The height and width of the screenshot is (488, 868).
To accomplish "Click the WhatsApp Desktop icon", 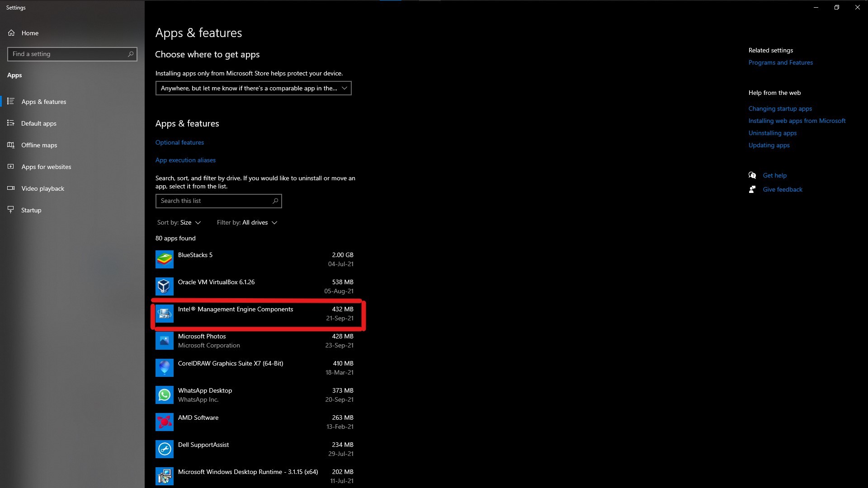I will click(164, 395).
